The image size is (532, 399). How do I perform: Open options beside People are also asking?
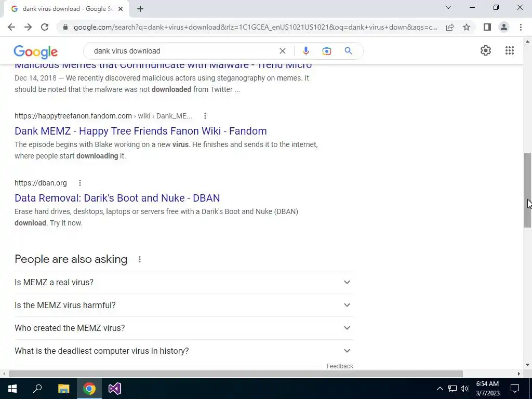[x=139, y=260]
